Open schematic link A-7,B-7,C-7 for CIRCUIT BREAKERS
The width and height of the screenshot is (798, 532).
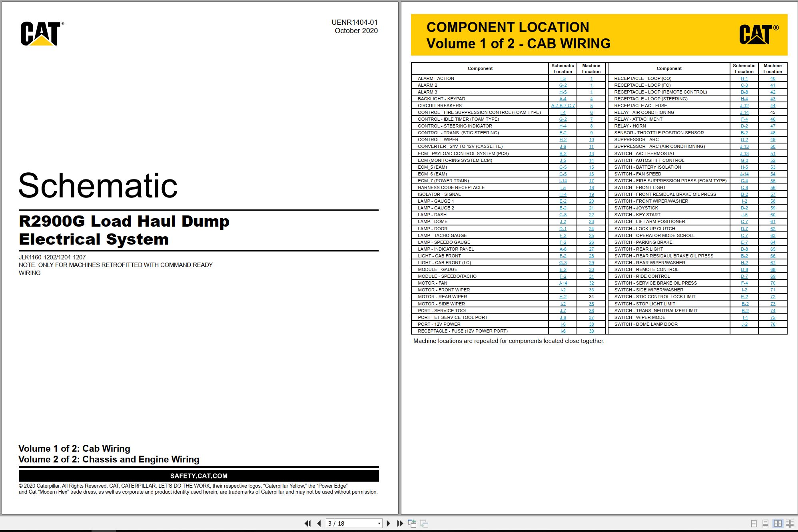click(x=563, y=106)
